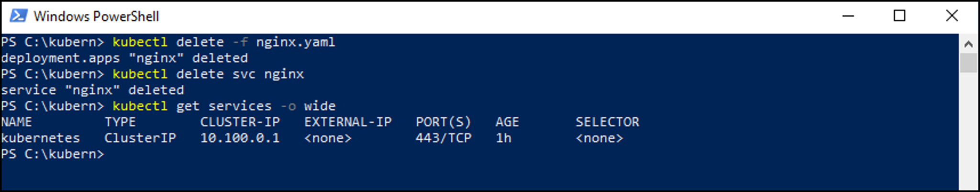Image resolution: width=980 pixels, height=192 pixels.
Task: Click the kubernetes service name
Action: coord(41,138)
